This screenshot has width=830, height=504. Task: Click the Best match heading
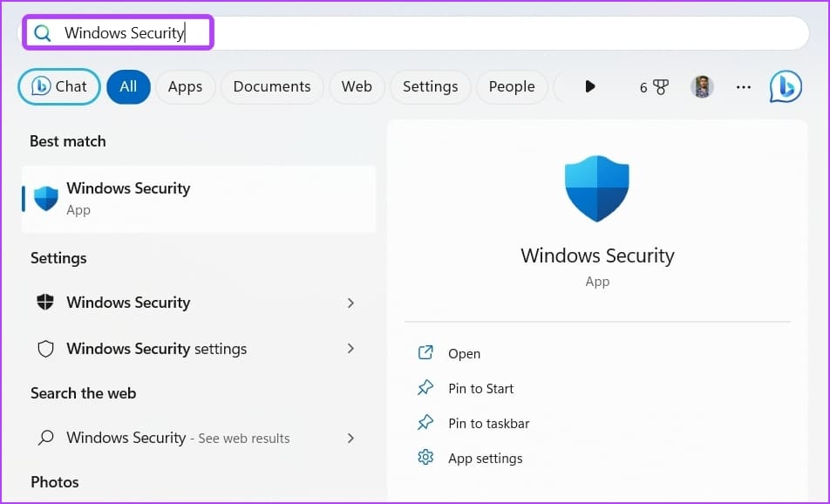68,141
